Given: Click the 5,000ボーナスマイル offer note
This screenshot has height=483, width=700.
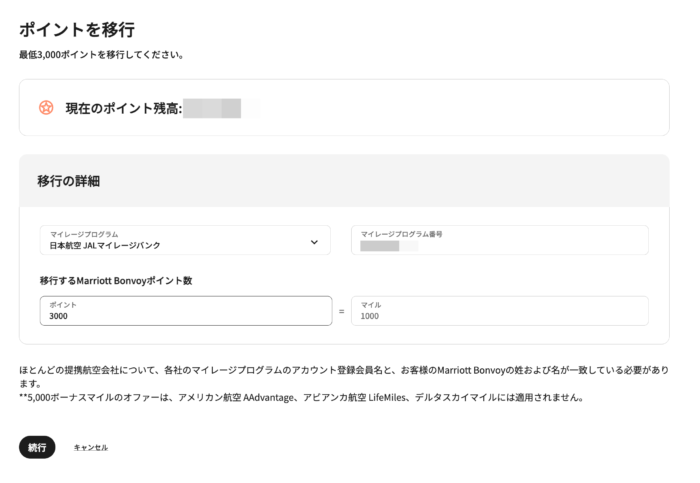Looking at the screenshot, I should [x=302, y=397].
